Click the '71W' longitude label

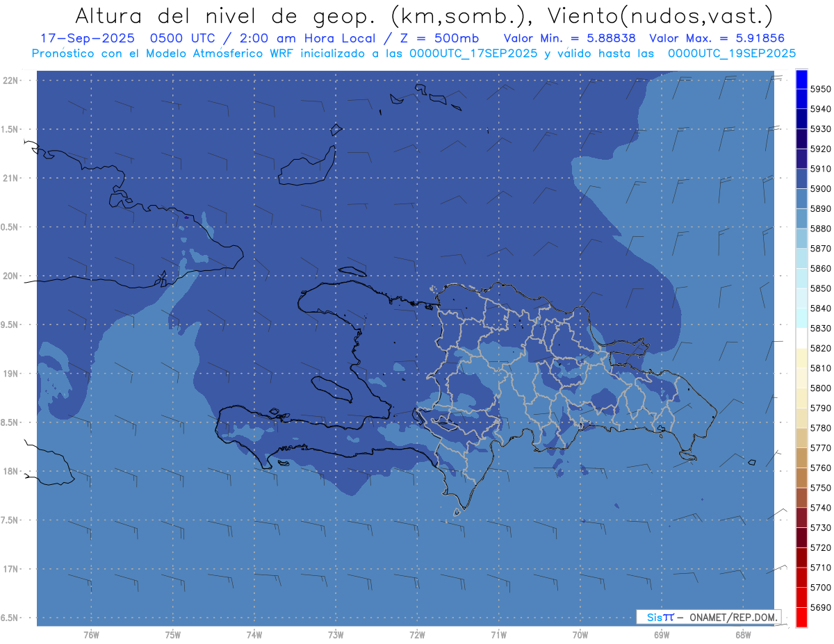click(x=498, y=634)
